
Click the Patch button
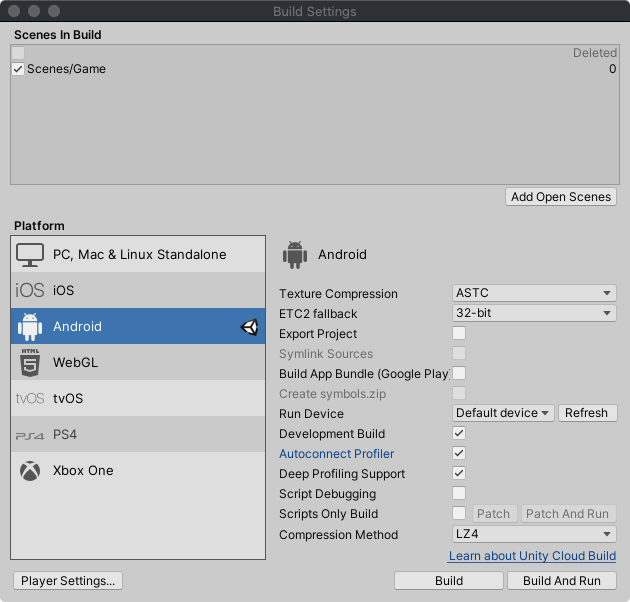point(494,514)
